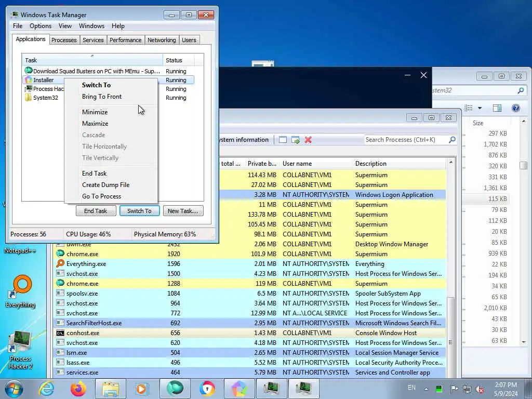Sort tasks by Task column header
The image size is (532, 399).
92,60
